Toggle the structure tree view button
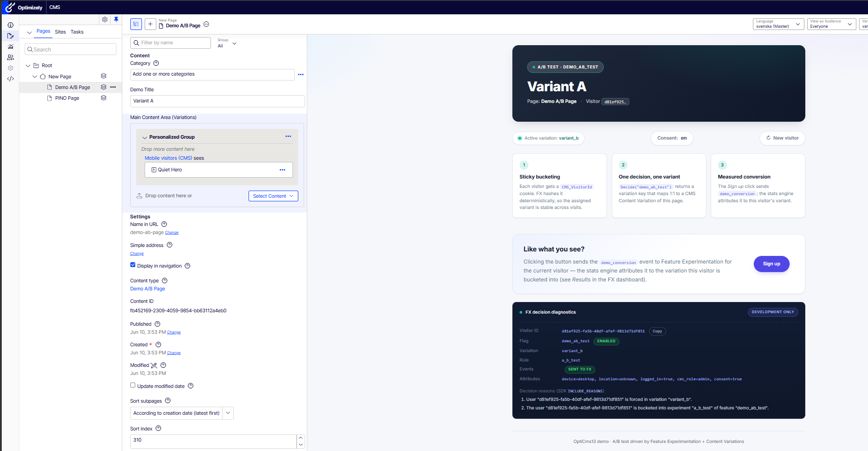The height and width of the screenshot is (451, 868). (x=136, y=24)
